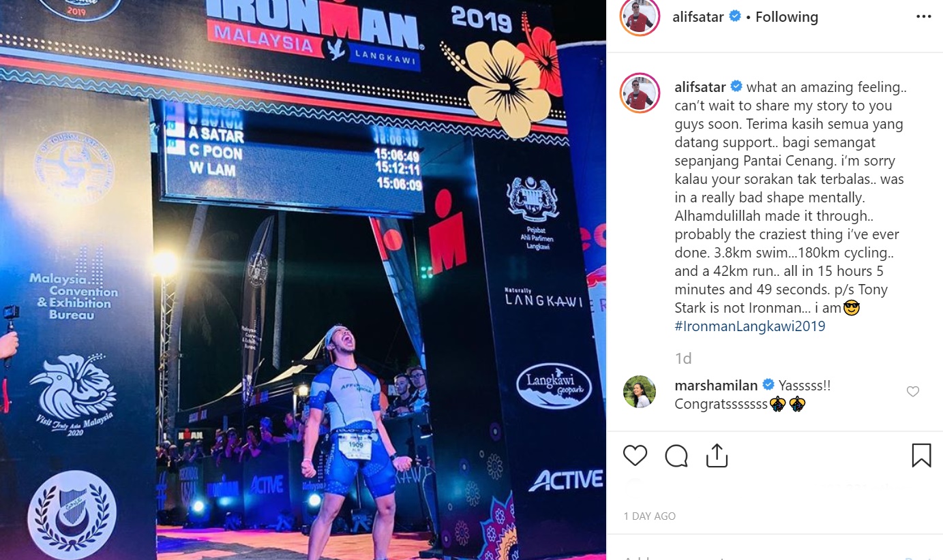Screen dimensions: 943x560
Task: Click the verified badge next to the header username
Action: tap(735, 16)
